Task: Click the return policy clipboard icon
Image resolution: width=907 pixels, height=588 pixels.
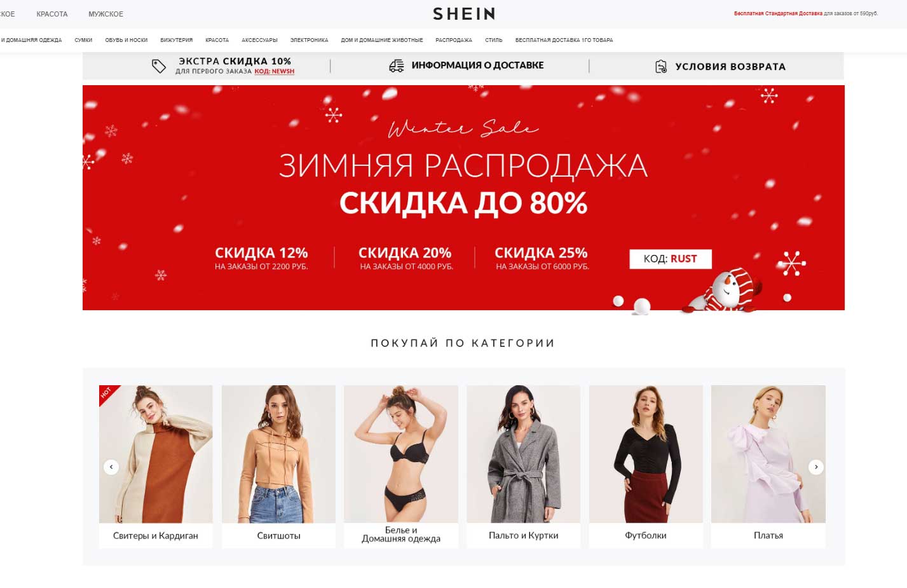Action: click(x=661, y=66)
